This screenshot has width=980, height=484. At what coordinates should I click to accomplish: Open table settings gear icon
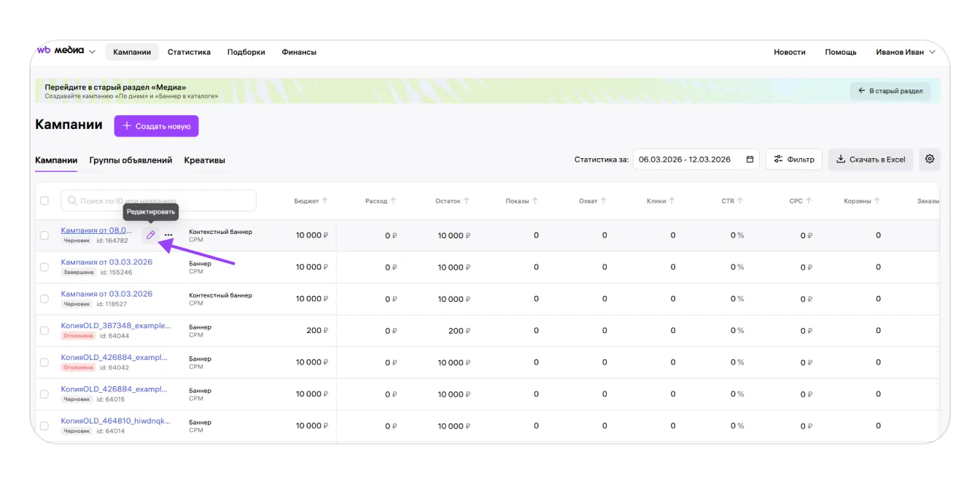click(x=930, y=159)
